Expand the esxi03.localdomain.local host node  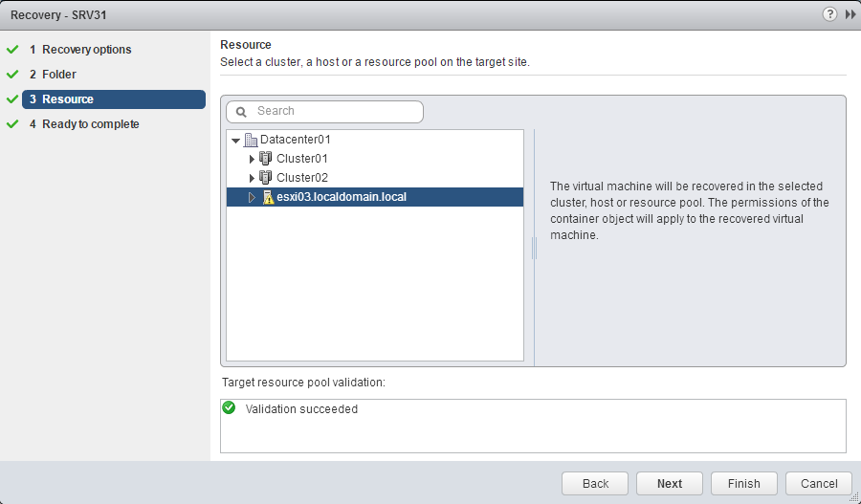click(x=252, y=197)
